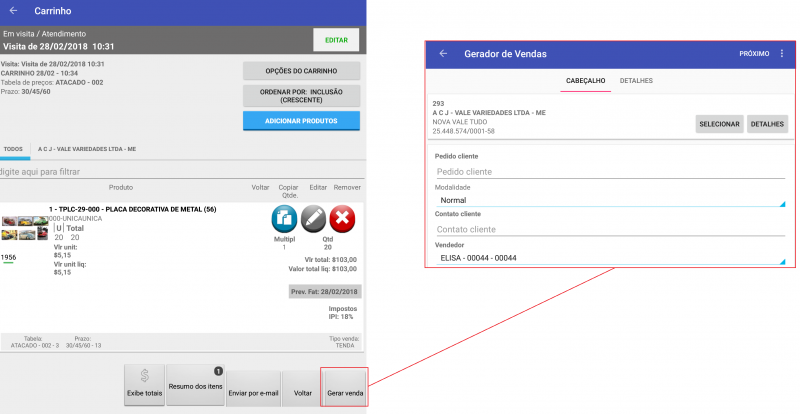
Task: Click the Pedido cliente input field
Action: click(608, 171)
